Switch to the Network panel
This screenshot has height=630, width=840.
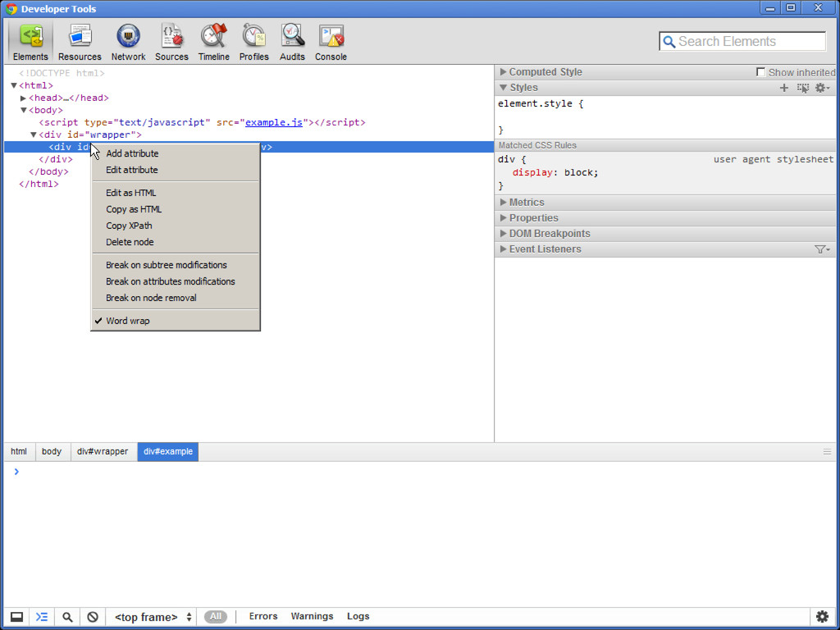pos(128,43)
